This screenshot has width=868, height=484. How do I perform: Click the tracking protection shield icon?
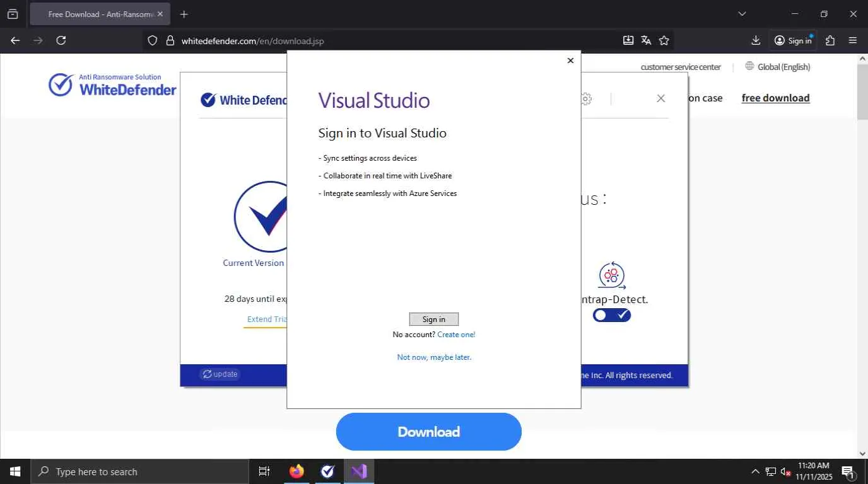[x=152, y=41]
